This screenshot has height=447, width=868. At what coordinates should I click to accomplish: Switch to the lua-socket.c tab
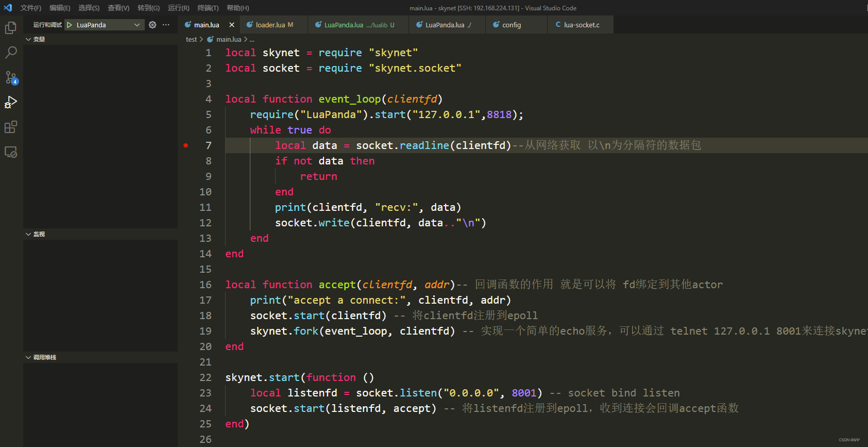tap(581, 25)
